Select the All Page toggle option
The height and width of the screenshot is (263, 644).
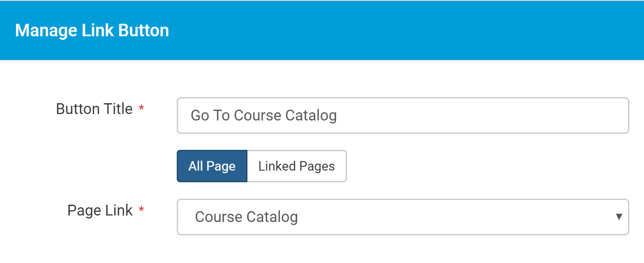pos(212,166)
